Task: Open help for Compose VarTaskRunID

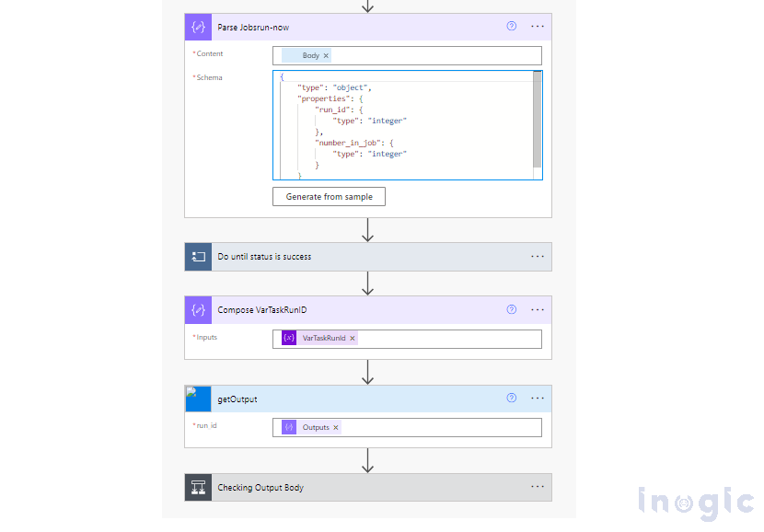Action: pyautogui.click(x=511, y=309)
